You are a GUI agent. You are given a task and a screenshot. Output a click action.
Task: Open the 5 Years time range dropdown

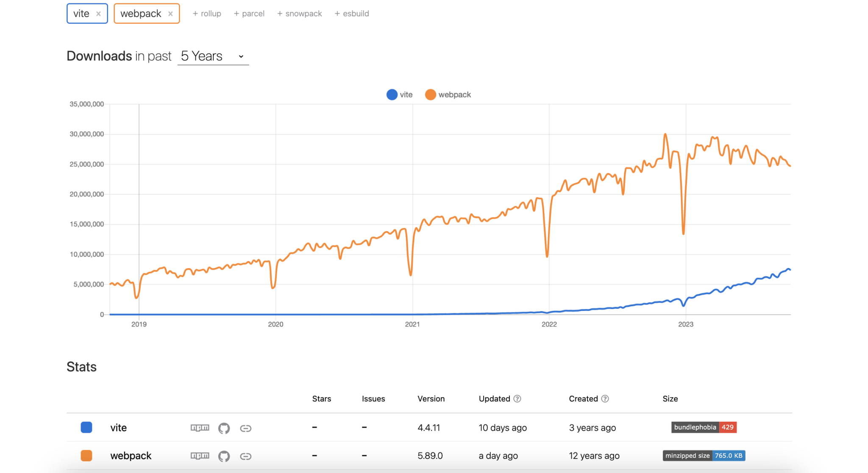point(213,56)
